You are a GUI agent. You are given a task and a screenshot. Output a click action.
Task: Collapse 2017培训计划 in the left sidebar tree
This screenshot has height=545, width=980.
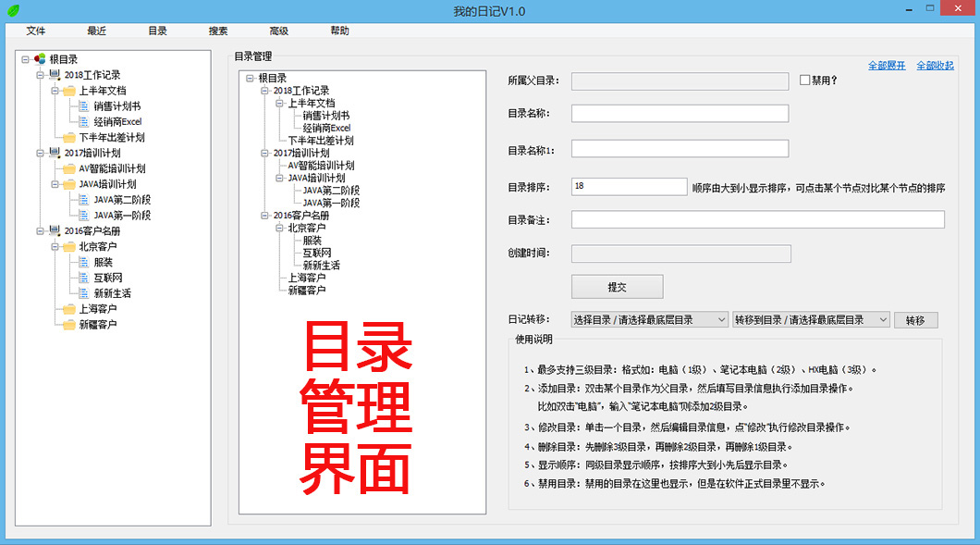(40, 154)
